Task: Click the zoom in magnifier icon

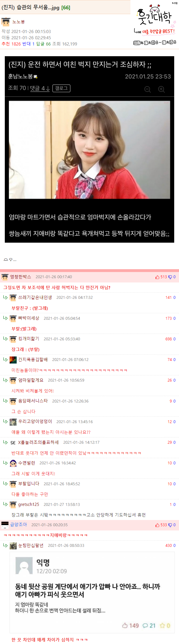Action: [161, 89]
